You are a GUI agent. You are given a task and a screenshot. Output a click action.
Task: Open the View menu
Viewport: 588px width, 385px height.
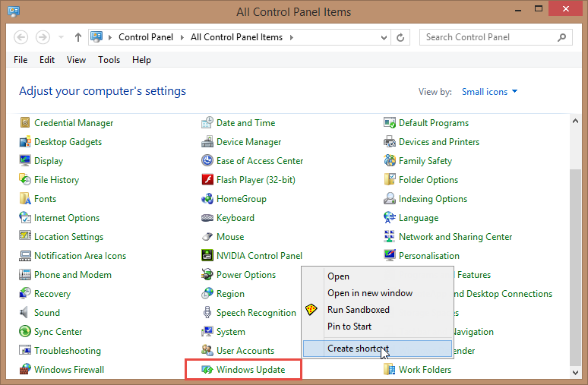click(76, 60)
